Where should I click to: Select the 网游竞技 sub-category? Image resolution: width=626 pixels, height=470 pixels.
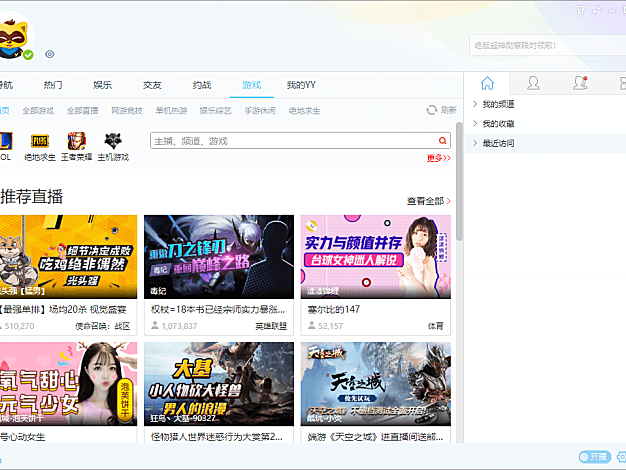(127, 111)
